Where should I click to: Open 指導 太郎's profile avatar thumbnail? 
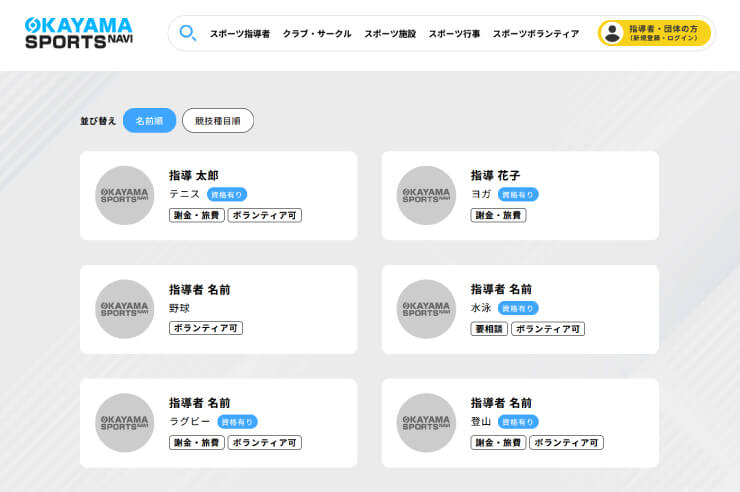pos(124,195)
